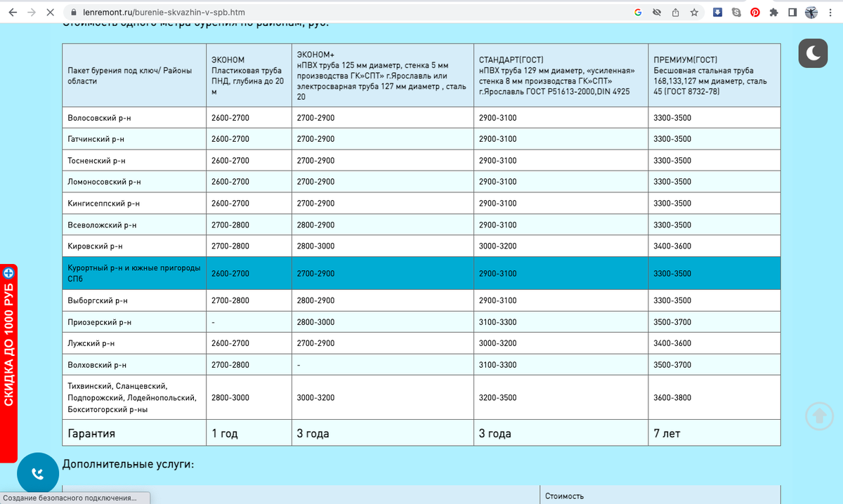Viewport: 843px width, 504px height.
Task: Click the "7 лет" warranty cell
Action: pos(714,433)
